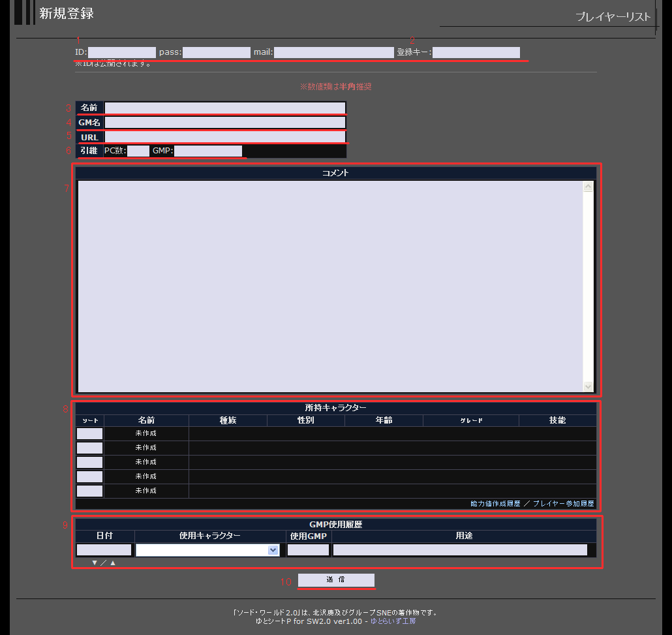
Task: Click the 登録キー input field
Action: [x=476, y=52]
